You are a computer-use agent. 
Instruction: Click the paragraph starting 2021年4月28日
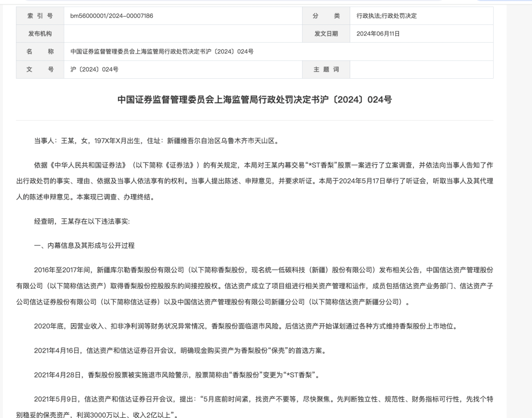tap(178, 375)
